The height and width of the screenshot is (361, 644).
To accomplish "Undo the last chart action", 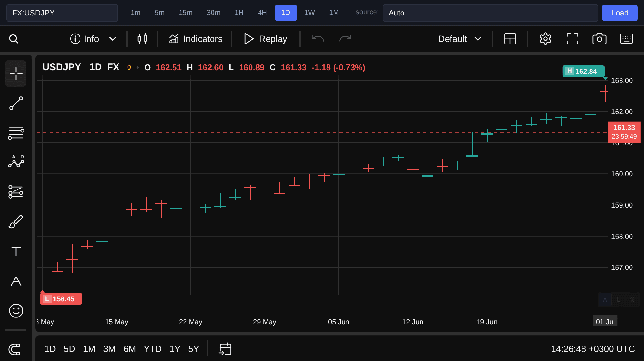I will (318, 39).
